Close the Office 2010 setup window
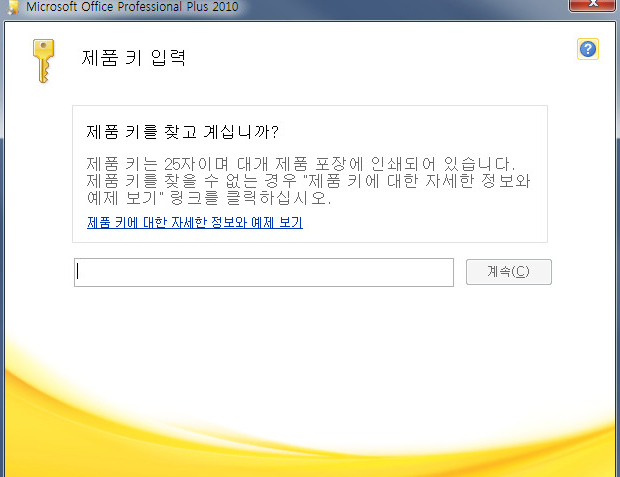This screenshot has height=477, width=620. tap(592, 5)
